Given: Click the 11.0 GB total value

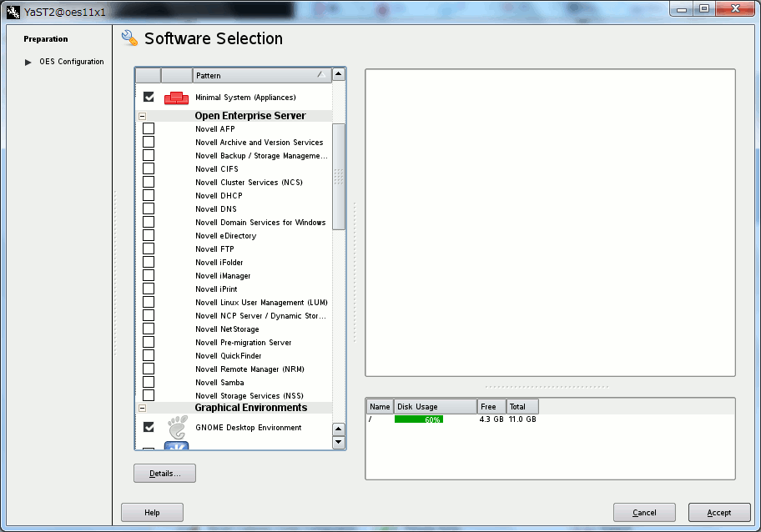Looking at the screenshot, I should [x=522, y=419].
